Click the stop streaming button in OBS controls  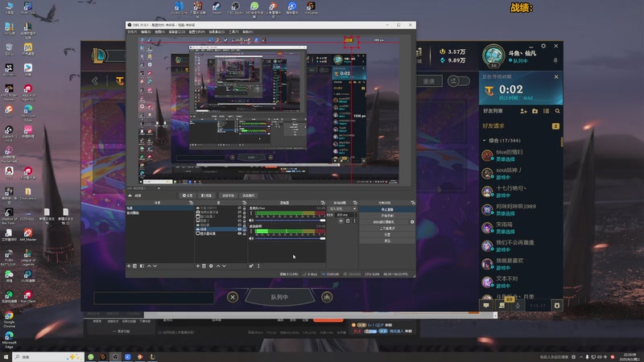pyautogui.click(x=387, y=209)
